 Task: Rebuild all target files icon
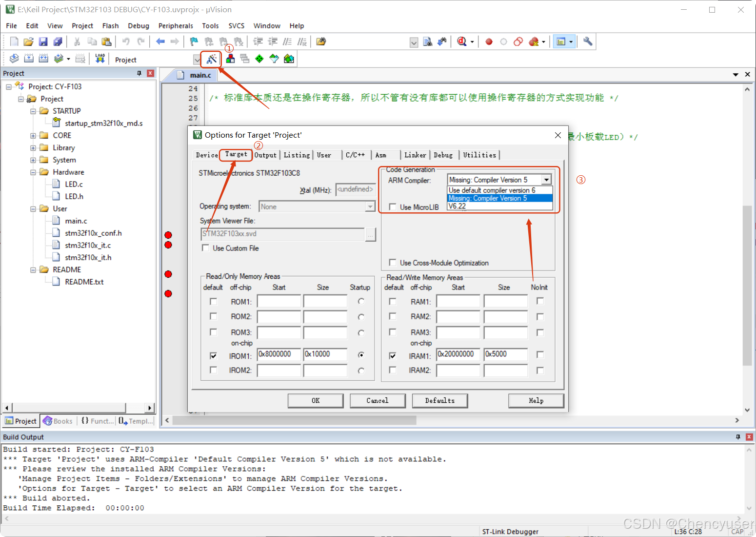click(43, 59)
